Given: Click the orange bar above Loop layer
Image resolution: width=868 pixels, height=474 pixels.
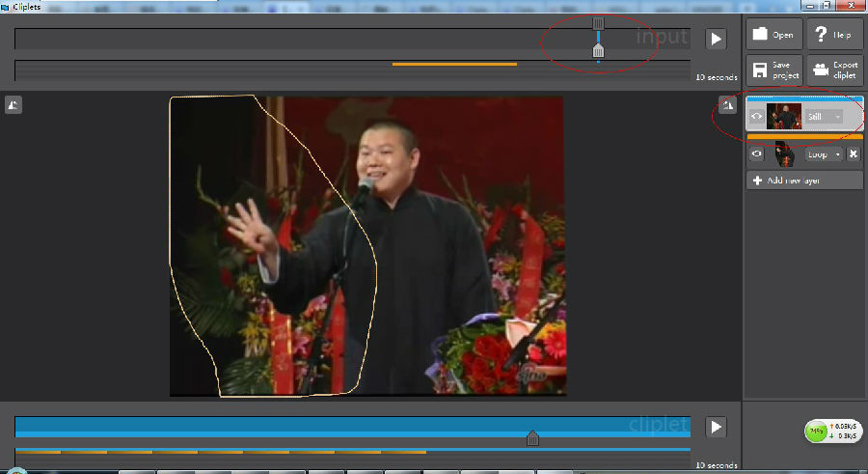Looking at the screenshot, I should pos(804,136).
